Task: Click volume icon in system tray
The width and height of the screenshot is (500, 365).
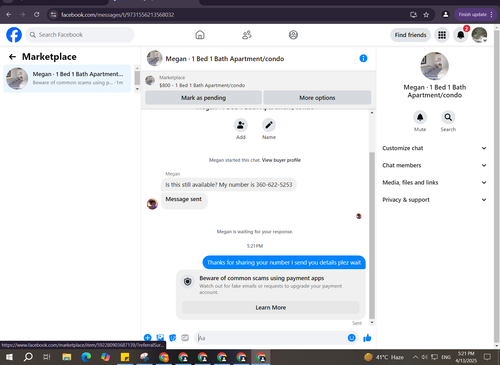Action: (x=425, y=357)
